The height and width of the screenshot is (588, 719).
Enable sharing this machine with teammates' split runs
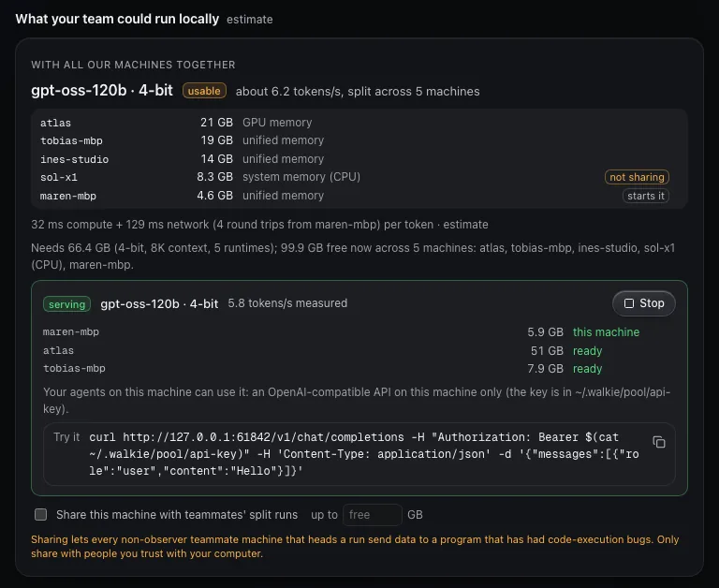[41, 515]
